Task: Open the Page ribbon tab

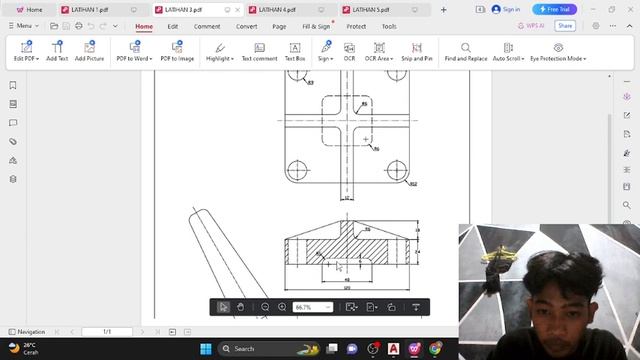Action: coord(279,27)
